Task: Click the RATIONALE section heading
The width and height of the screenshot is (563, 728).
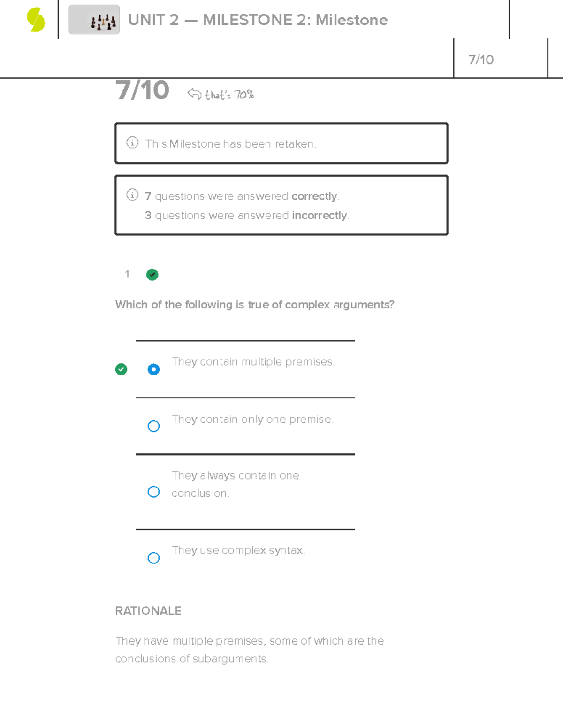Action: (x=148, y=611)
